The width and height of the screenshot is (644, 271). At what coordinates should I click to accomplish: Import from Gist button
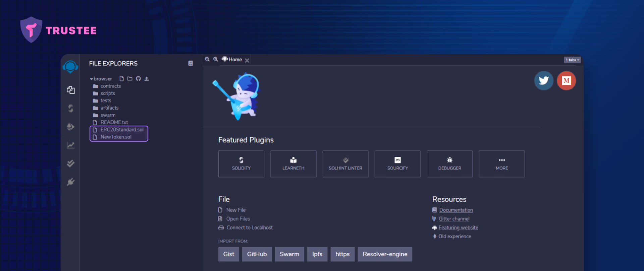[229, 254]
